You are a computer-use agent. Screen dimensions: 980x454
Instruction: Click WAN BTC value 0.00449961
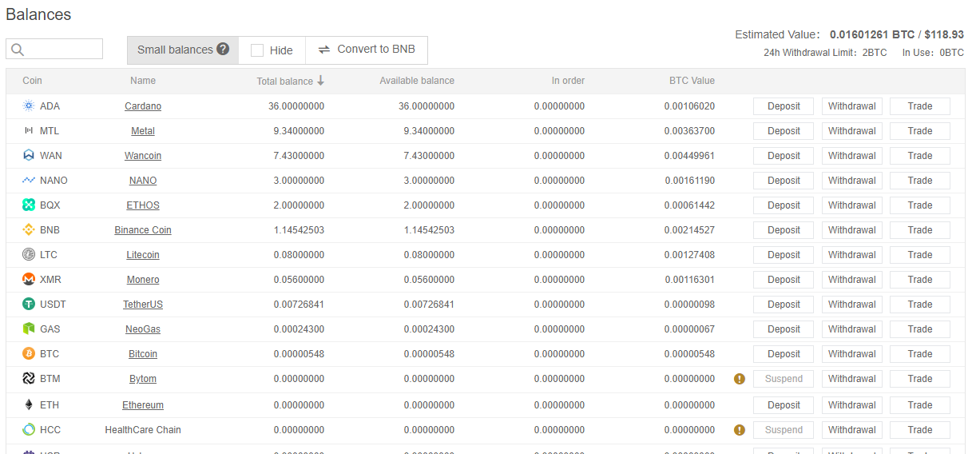689,156
